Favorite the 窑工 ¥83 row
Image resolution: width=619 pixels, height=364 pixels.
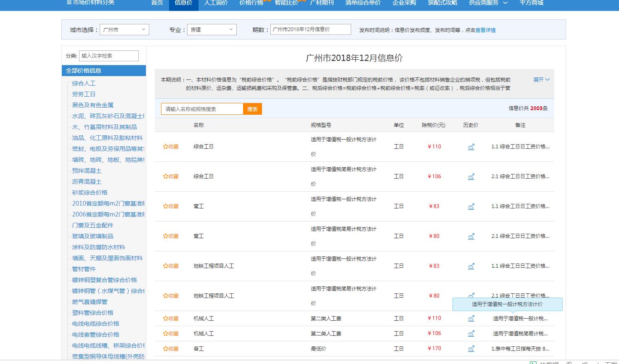(x=171, y=206)
